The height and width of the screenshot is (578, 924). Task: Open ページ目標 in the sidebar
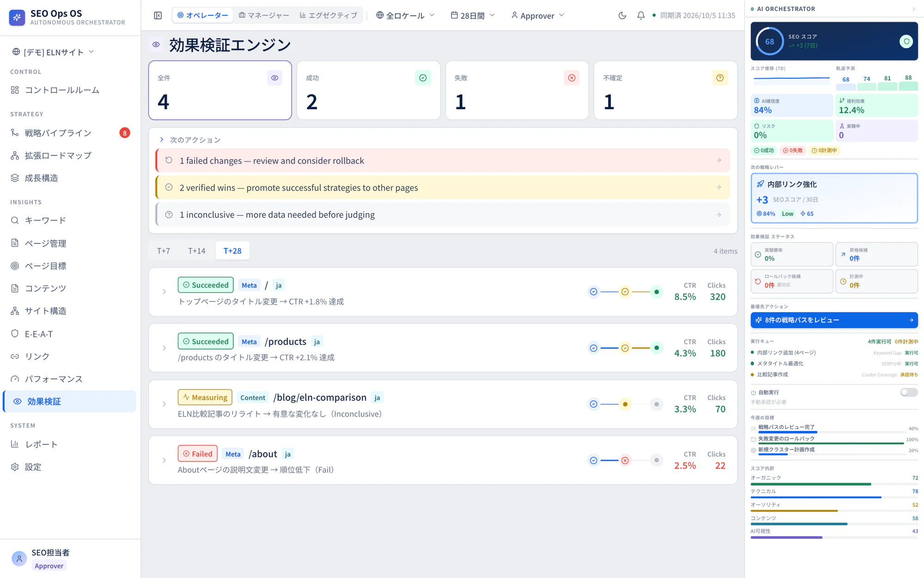[69, 266]
